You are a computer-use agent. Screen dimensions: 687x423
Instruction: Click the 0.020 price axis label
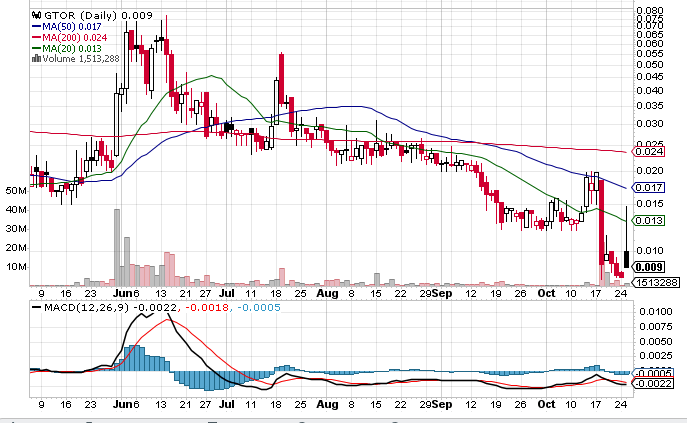click(650, 171)
